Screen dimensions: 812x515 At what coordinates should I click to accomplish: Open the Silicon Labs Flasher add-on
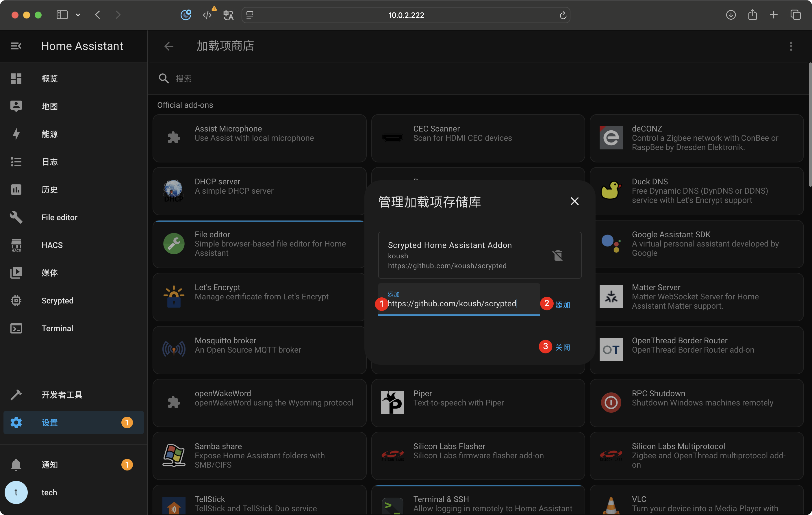click(478, 456)
